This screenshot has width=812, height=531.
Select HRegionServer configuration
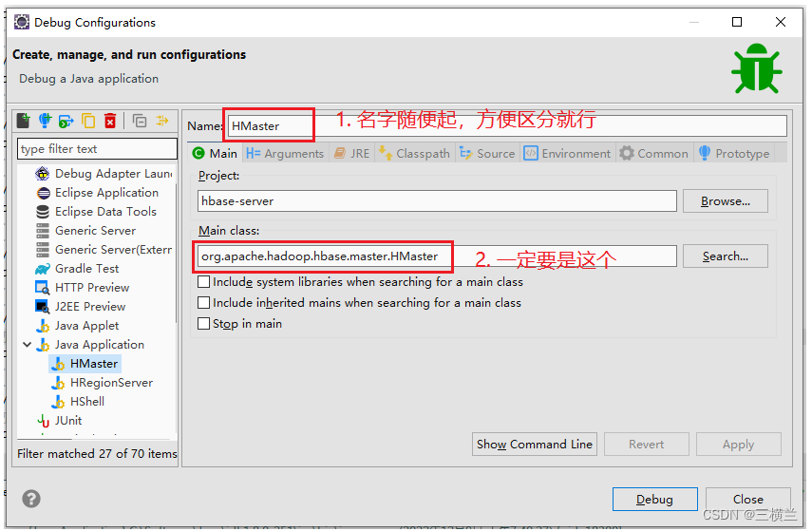pos(102,383)
